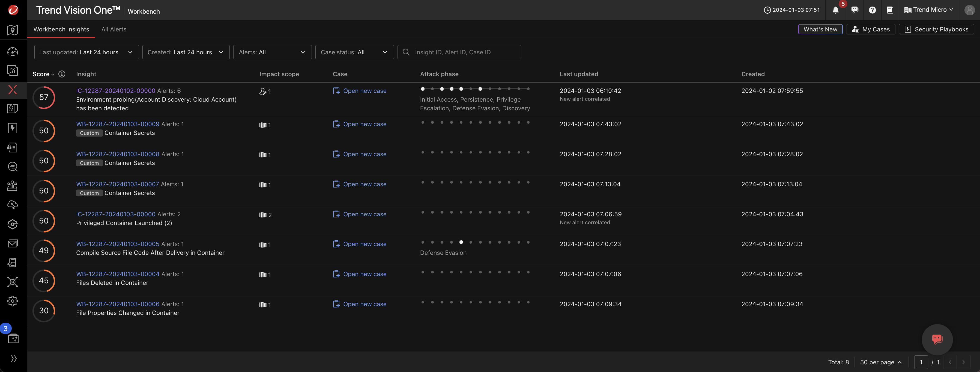Open new case for Environment probing insight

click(x=360, y=91)
